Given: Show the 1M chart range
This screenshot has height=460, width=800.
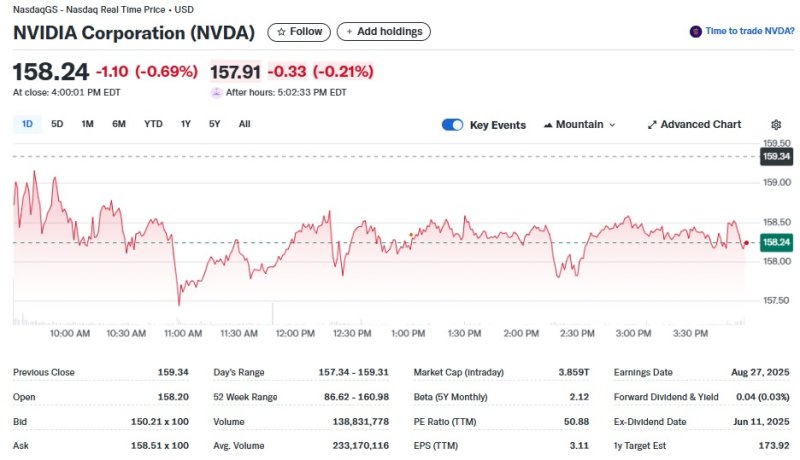Looking at the screenshot, I should (x=87, y=124).
